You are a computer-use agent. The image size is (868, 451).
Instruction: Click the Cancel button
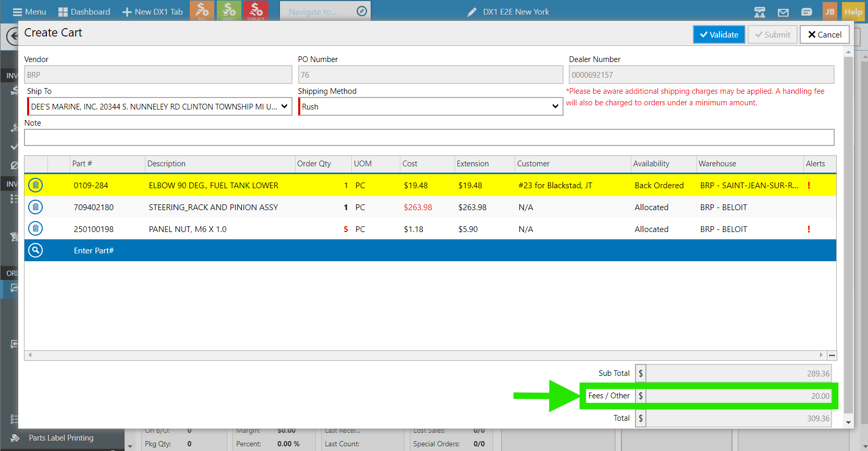(825, 34)
